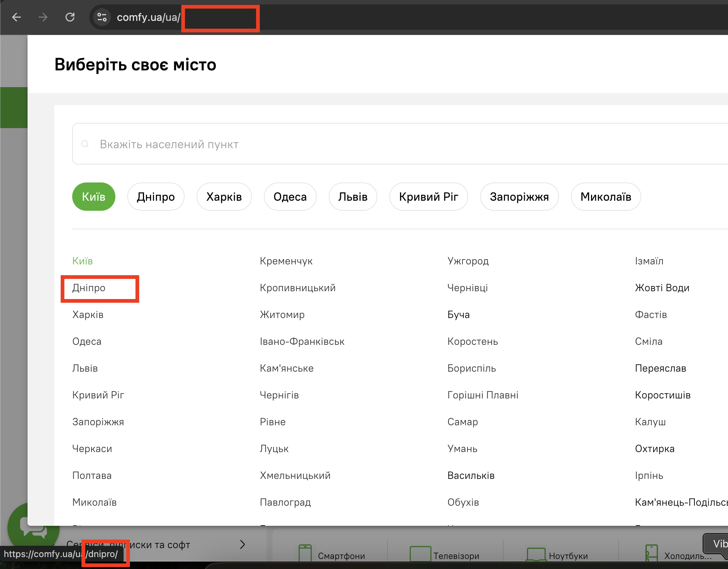This screenshot has width=728, height=569.
Task: Choose the Дніпро chip button
Action: tap(156, 197)
